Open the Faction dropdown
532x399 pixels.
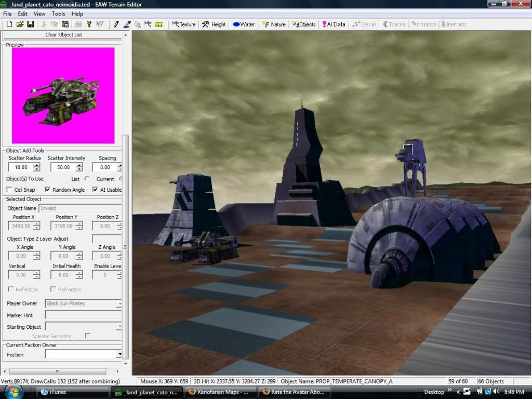tap(119, 354)
